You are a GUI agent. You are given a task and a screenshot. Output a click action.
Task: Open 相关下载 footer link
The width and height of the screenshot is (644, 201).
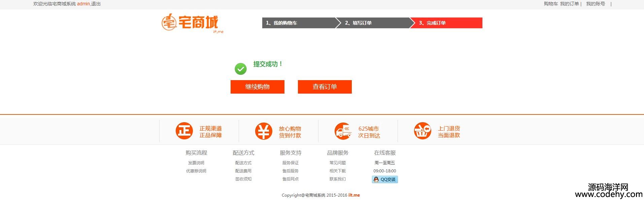click(x=338, y=171)
